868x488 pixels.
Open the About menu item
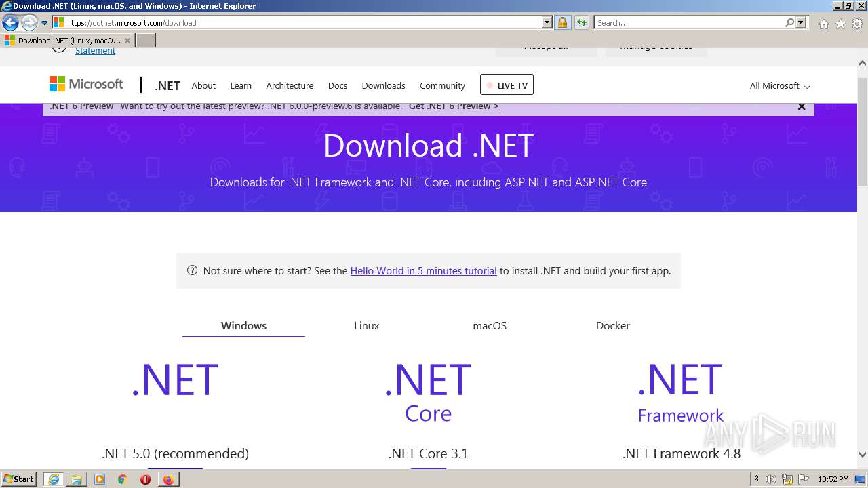coord(203,86)
